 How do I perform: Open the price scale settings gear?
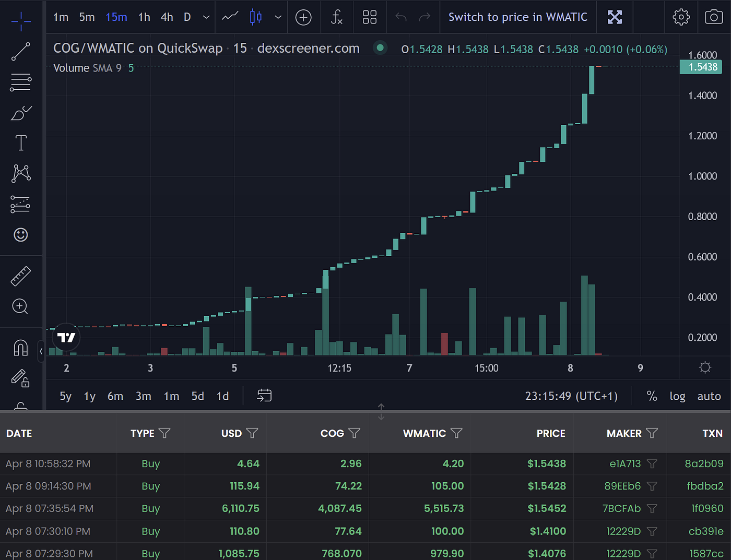tap(705, 367)
